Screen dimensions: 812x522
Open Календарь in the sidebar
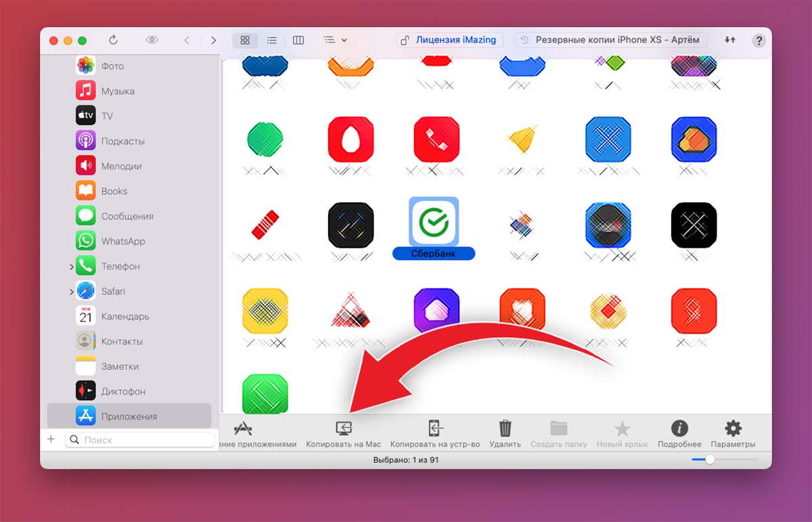[129, 316]
